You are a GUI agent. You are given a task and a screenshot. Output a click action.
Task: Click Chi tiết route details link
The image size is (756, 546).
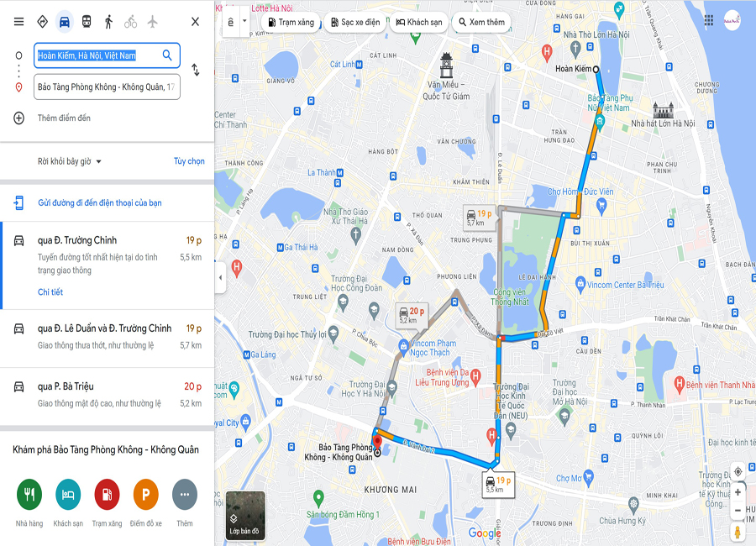pyautogui.click(x=50, y=291)
